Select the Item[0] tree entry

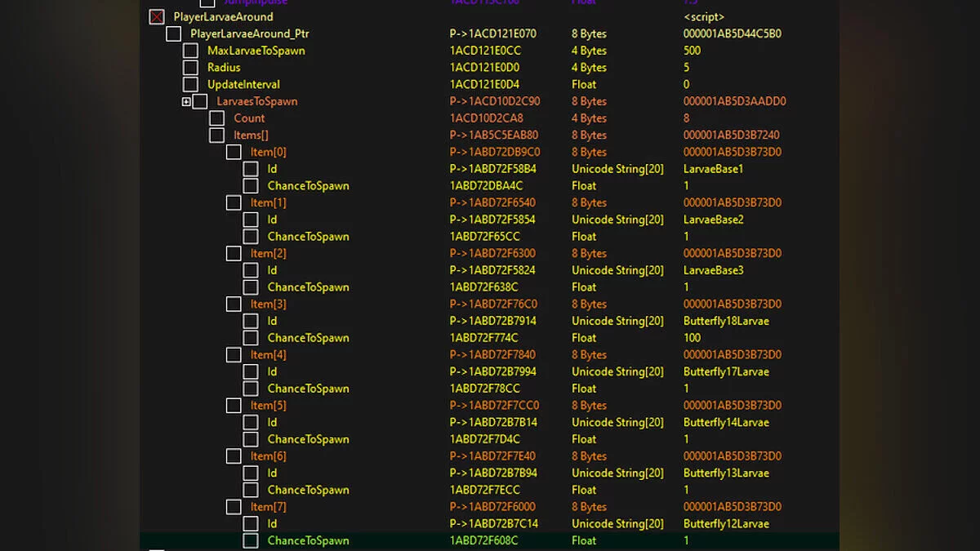click(268, 153)
